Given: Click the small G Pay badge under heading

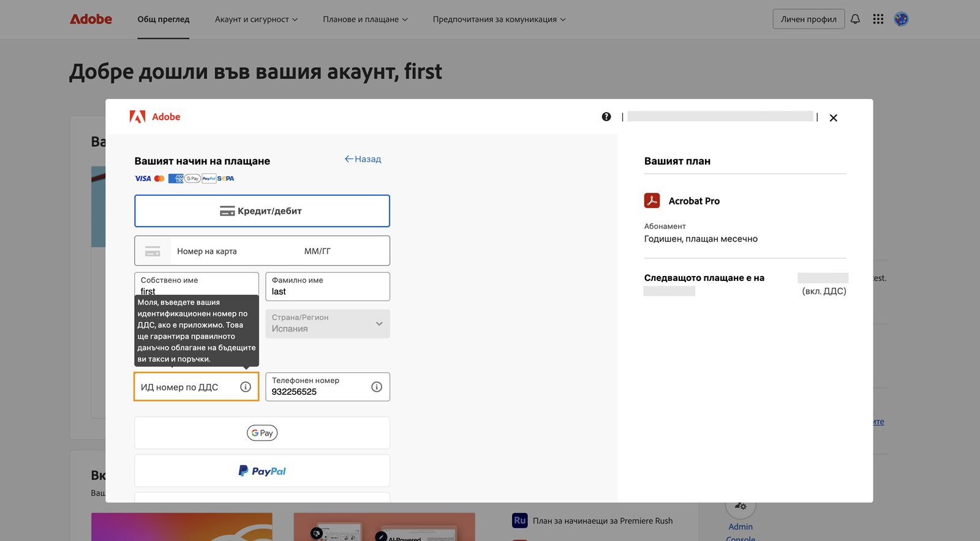Looking at the screenshot, I should [x=192, y=179].
